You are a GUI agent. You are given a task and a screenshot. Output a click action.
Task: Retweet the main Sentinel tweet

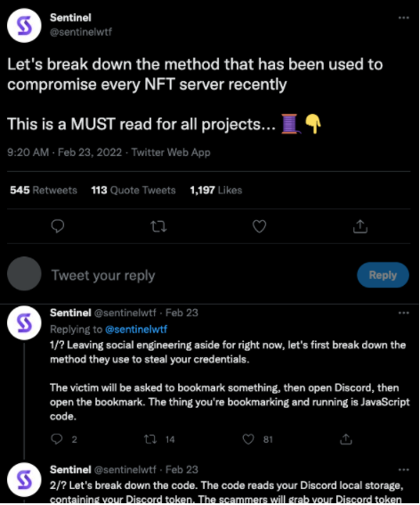158,226
